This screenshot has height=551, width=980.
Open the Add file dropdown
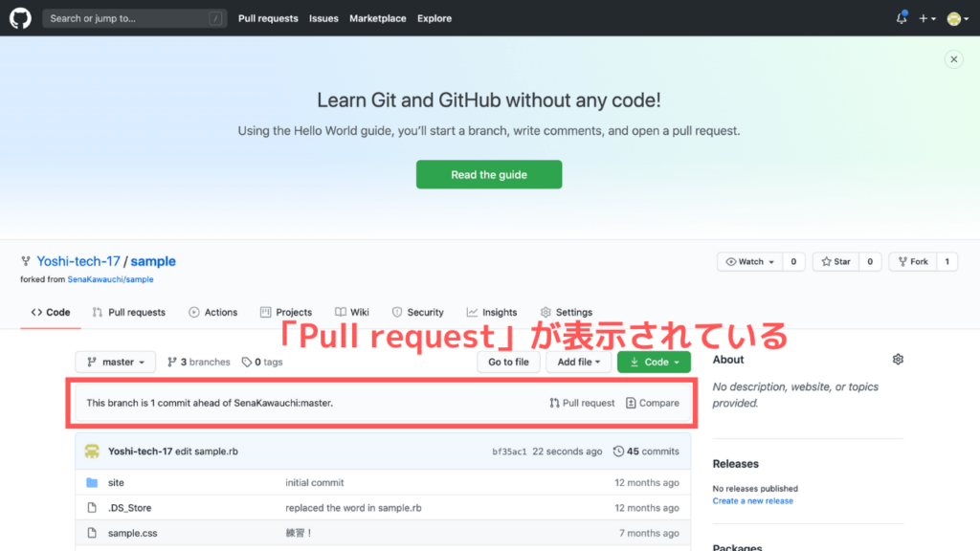(578, 362)
